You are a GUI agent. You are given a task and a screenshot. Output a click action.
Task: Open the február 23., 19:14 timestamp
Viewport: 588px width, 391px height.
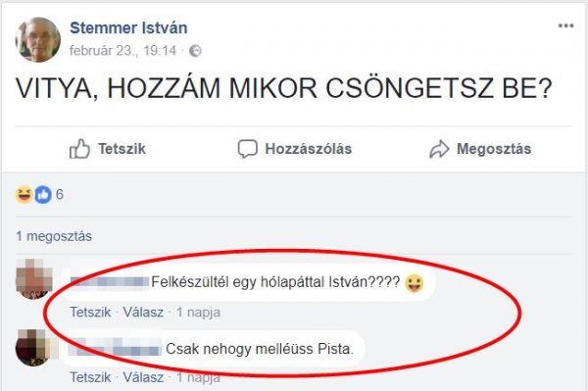(122, 51)
